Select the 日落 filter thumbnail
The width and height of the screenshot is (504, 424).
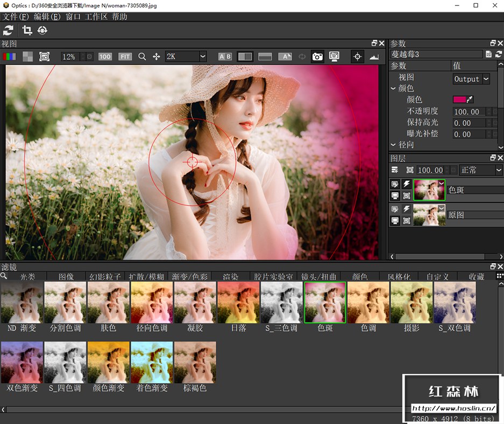click(238, 302)
